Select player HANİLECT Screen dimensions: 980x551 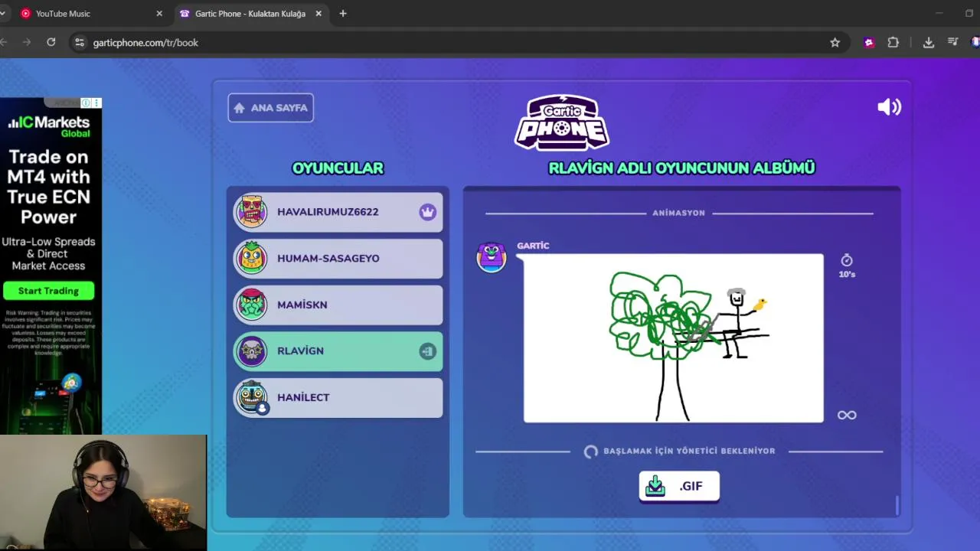pos(338,397)
